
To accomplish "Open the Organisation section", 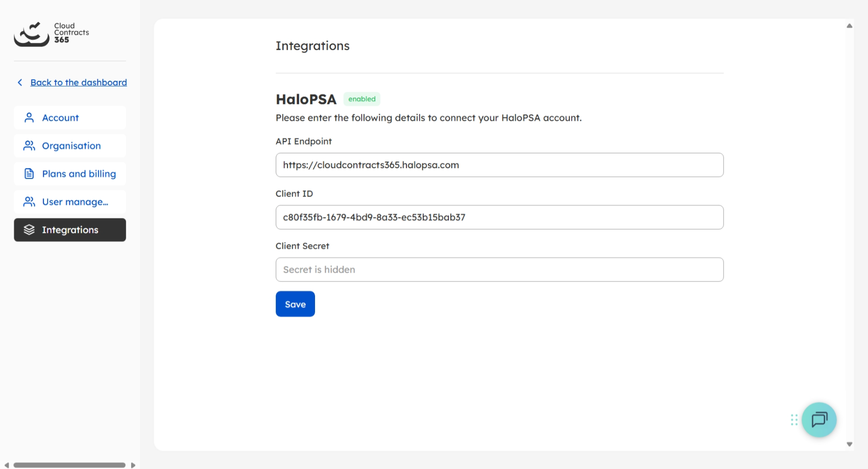I will coord(70,146).
